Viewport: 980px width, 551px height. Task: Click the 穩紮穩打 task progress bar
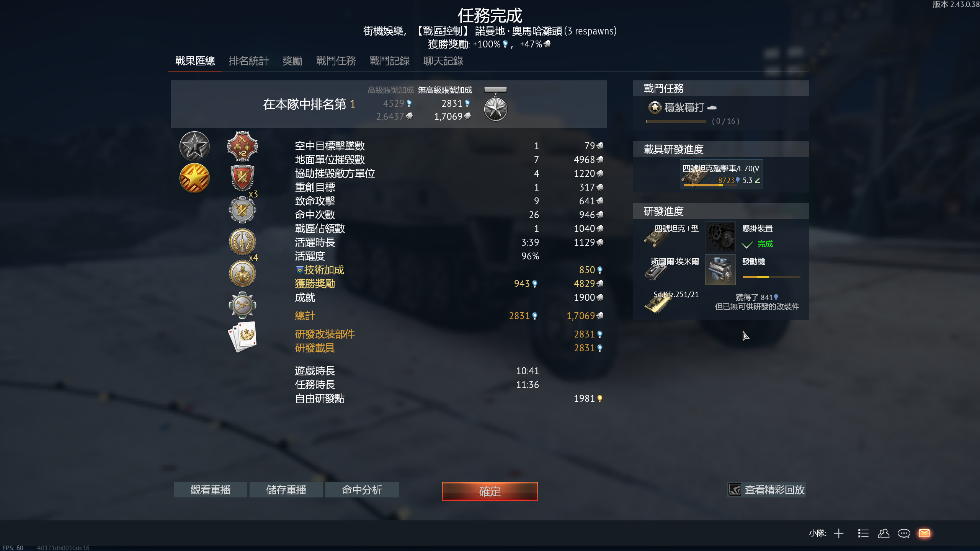676,121
